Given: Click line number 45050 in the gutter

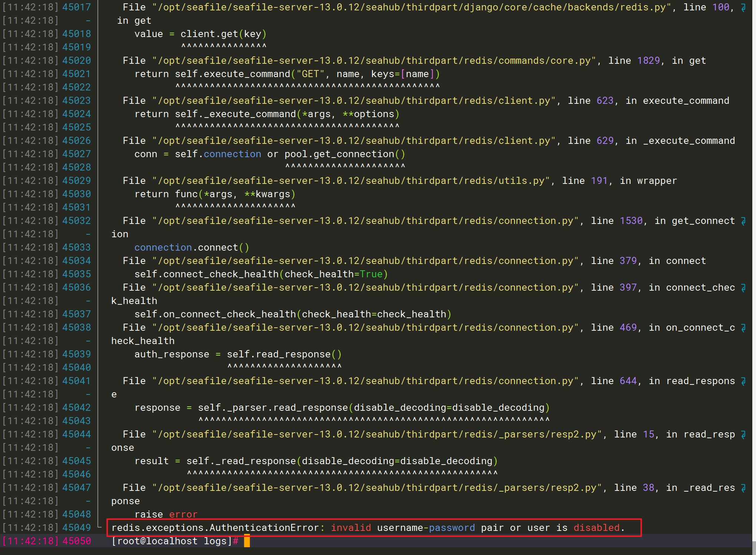Looking at the screenshot, I should point(76,541).
